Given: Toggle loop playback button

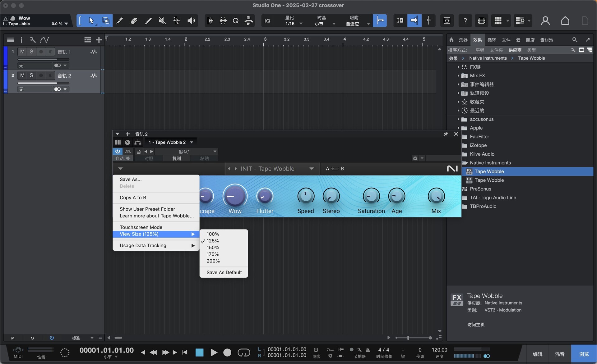Looking at the screenshot, I should point(244,353).
